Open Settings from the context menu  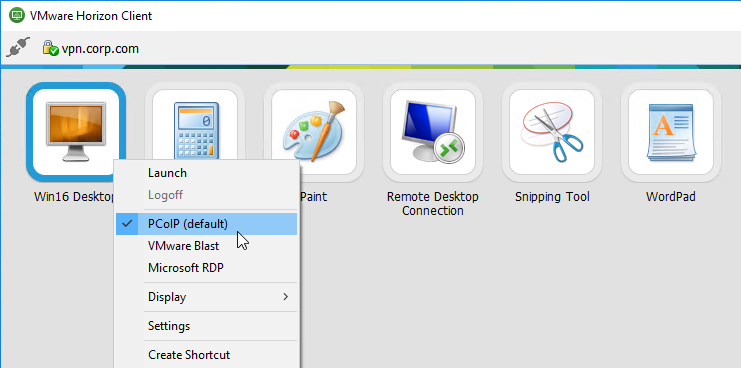207,326
